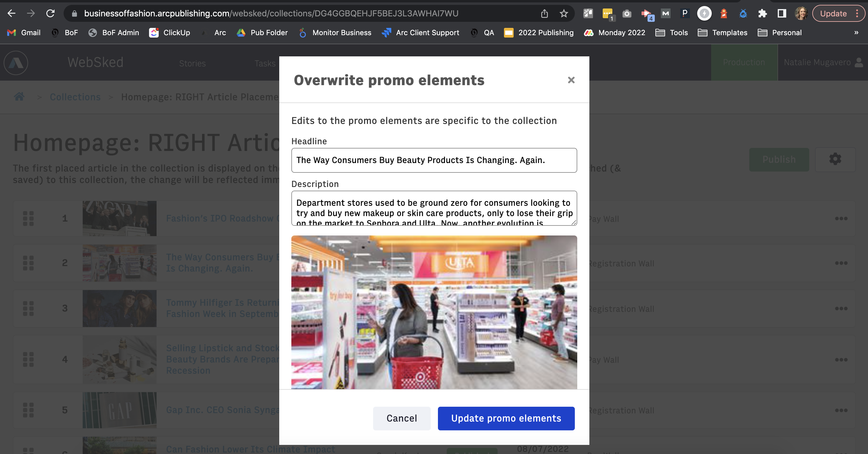Open the Chrome profile avatar

pyautogui.click(x=801, y=14)
